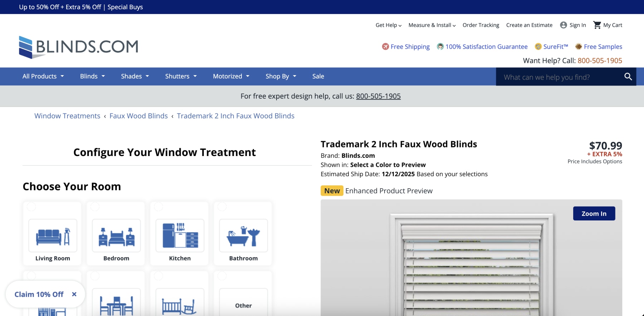Click the blinds product preview image
The image size is (644, 316).
click(x=471, y=258)
